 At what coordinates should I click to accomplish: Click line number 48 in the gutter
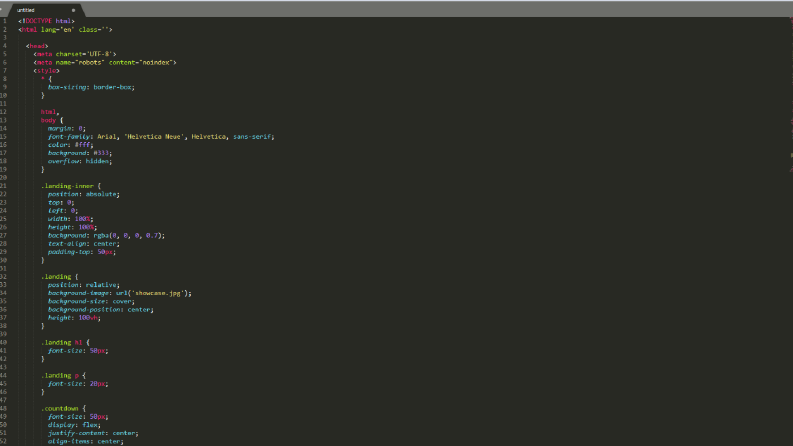point(4,409)
